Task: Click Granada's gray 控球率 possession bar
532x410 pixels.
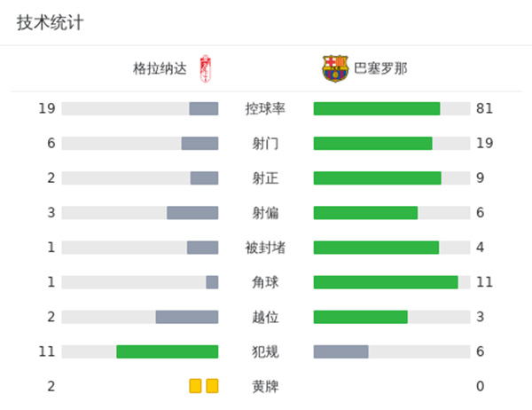Action: (x=203, y=108)
